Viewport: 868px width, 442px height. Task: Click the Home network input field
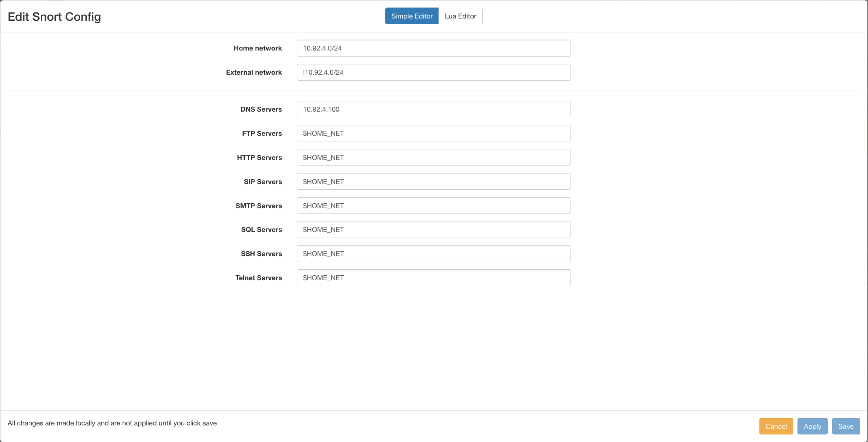pyautogui.click(x=434, y=48)
